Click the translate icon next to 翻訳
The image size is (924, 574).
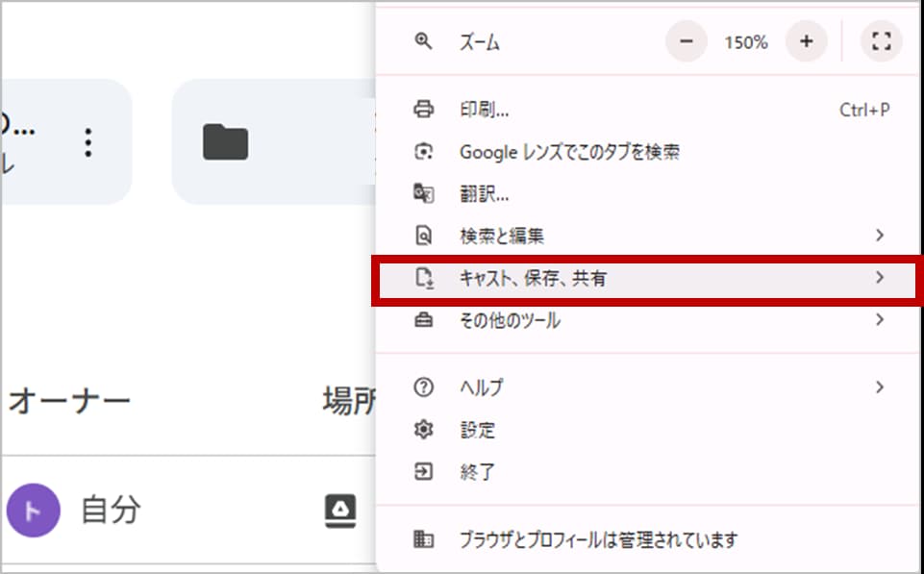(x=423, y=193)
